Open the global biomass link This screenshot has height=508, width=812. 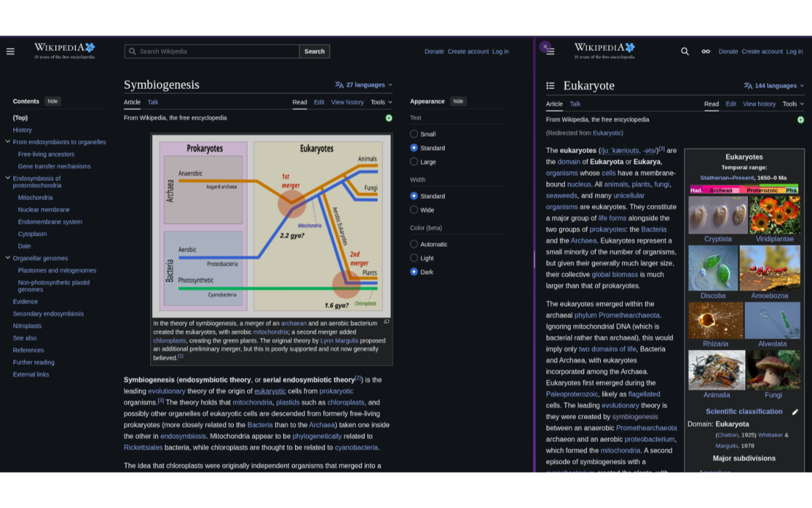click(615, 275)
